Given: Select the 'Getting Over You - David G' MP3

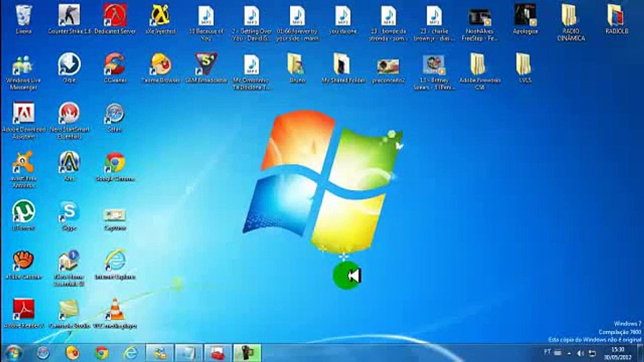Looking at the screenshot, I should pyautogui.click(x=252, y=23).
